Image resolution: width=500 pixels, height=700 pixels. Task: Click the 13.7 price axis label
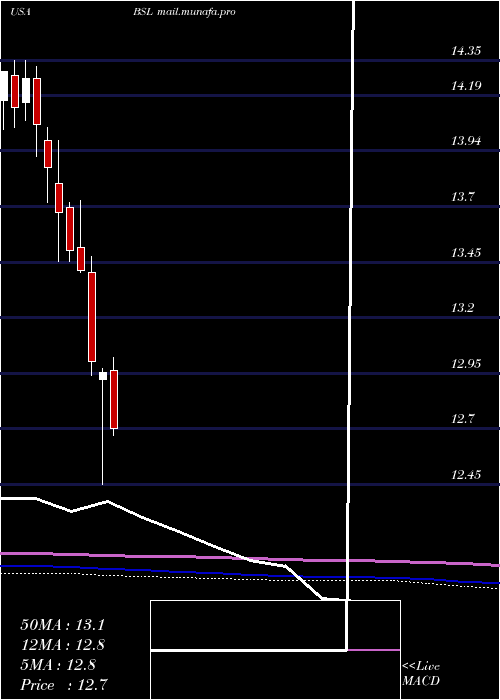click(463, 197)
